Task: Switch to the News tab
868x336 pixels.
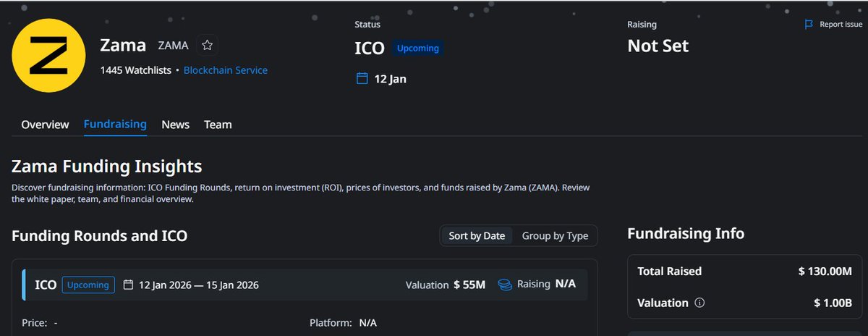Action: [x=175, y=125]
